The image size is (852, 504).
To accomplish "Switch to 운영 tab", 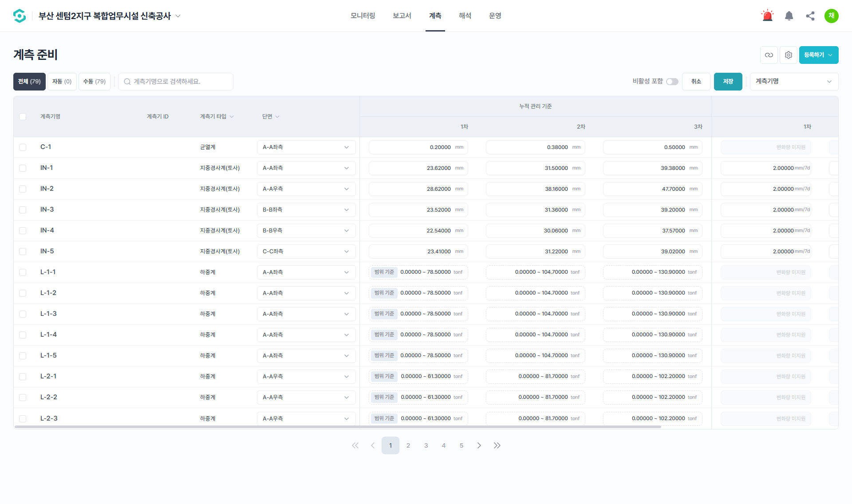I will click(x=495, y=16).
